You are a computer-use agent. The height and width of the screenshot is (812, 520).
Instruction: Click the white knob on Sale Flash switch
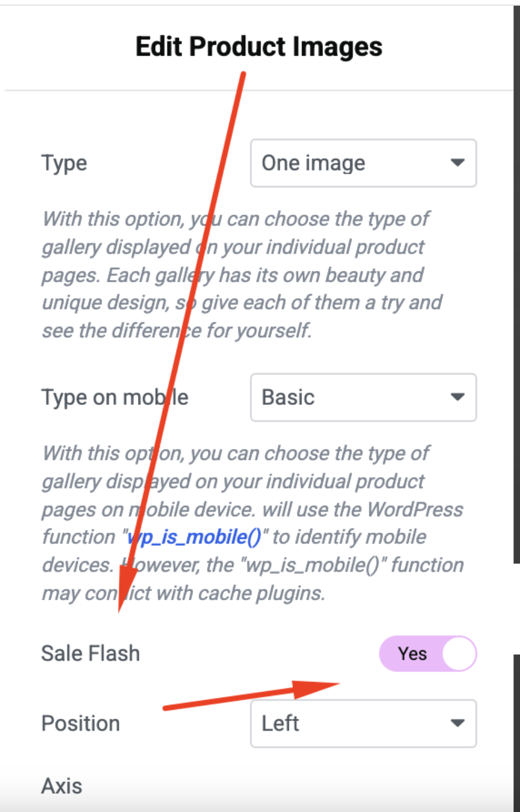[x=459, y=654]
